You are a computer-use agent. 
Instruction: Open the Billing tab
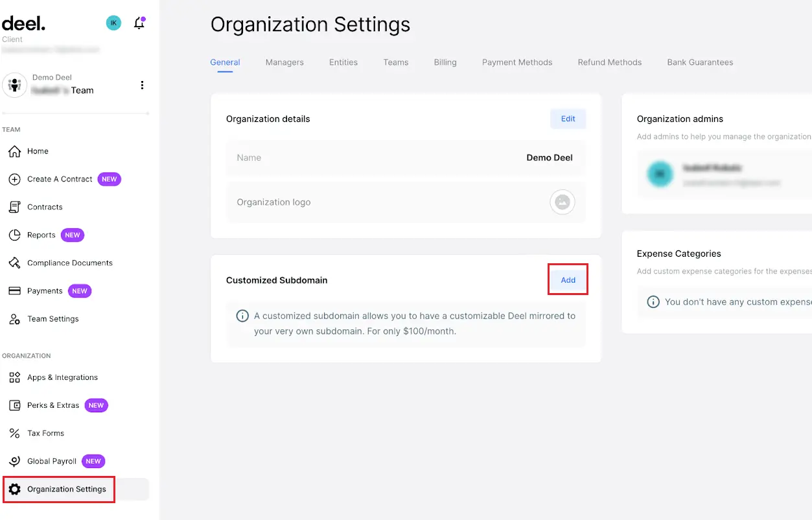tap(445, 62)
